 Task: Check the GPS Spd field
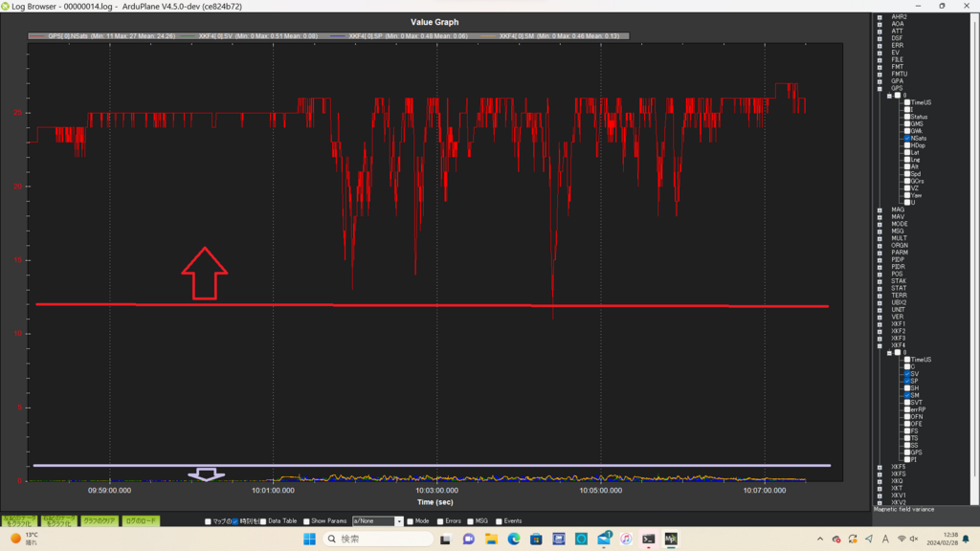tap(907, 174)
